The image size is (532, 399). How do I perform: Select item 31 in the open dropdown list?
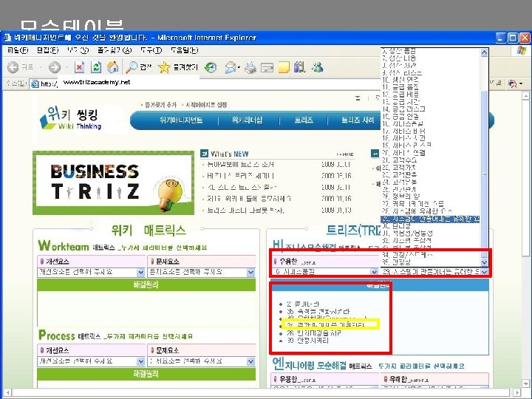pyautogui.click(x=431, y=233)
